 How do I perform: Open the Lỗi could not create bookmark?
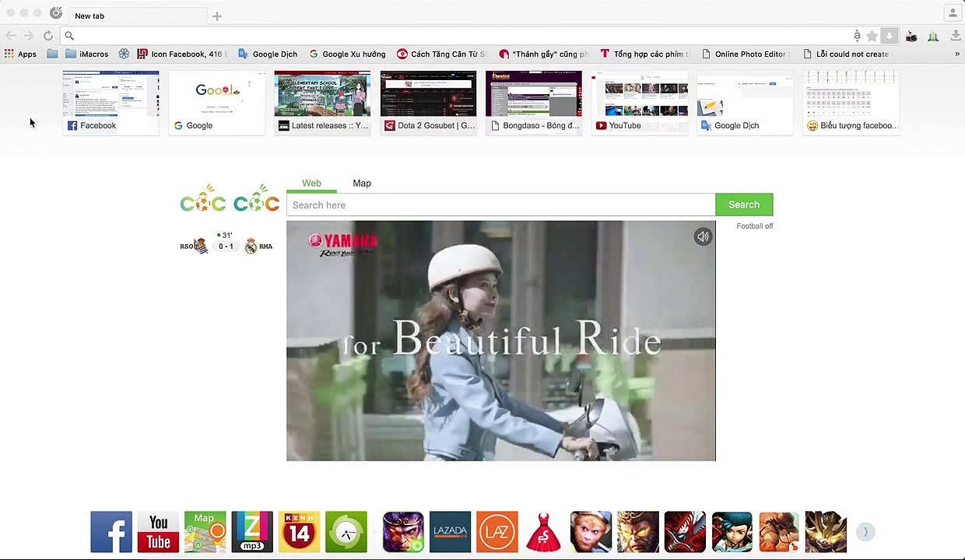pos(847,54)
